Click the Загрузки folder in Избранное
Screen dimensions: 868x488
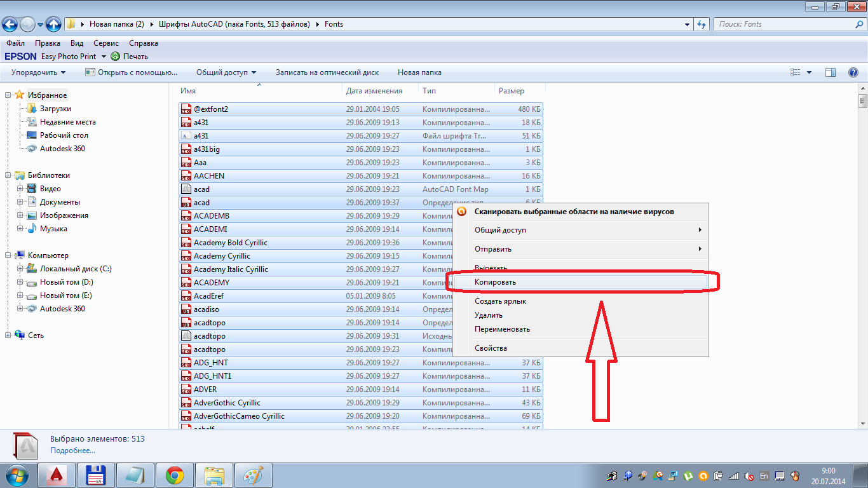(x=55, y=109)
